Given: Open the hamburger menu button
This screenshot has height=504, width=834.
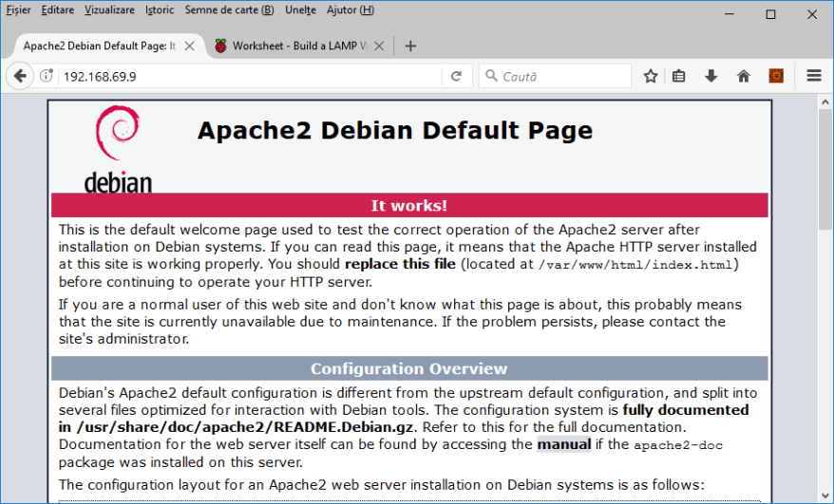Looking at the screenshot, I should pyautogui.click(x=814, y=77).
